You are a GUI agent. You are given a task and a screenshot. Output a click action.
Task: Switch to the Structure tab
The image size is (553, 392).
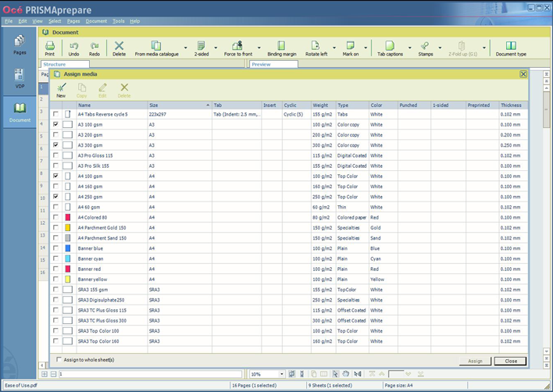tap(65, 65)
